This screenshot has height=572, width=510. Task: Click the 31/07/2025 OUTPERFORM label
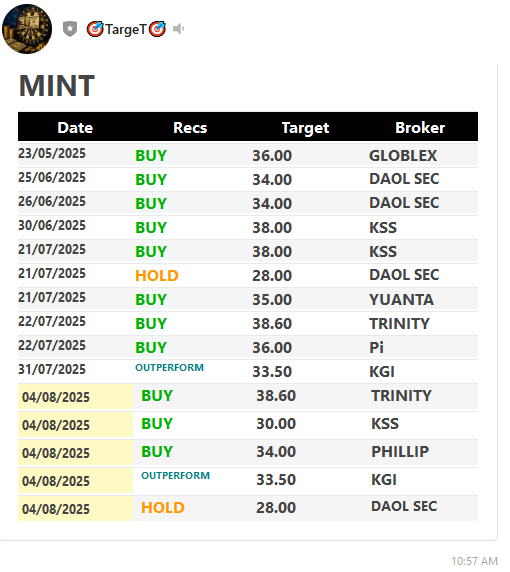point(169,368)
